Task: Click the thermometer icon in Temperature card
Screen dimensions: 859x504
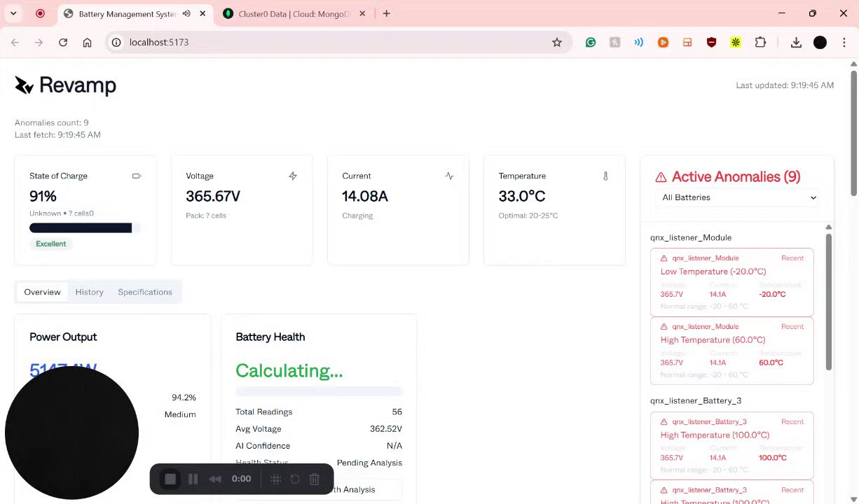Action: [x=605, y=176]
